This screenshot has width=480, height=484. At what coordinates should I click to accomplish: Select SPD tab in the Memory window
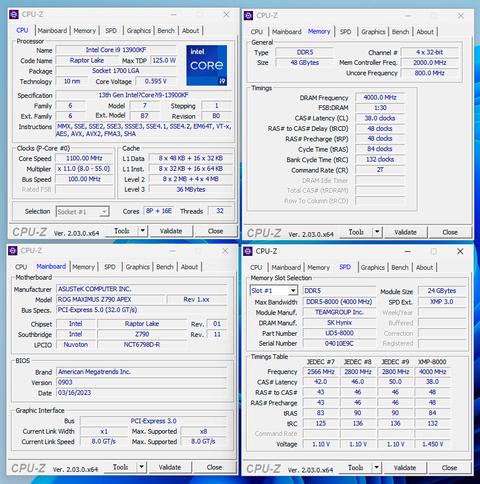click(345, 32)
